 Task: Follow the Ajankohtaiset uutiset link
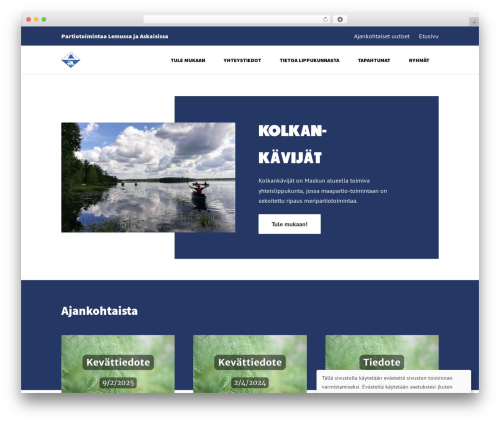[x=382, y=36]
